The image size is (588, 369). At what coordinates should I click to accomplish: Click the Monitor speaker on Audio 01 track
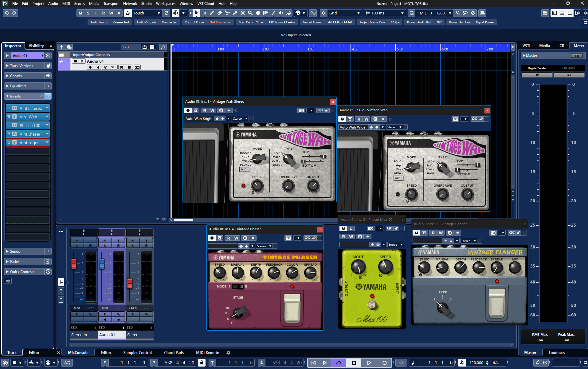[98, 67]
